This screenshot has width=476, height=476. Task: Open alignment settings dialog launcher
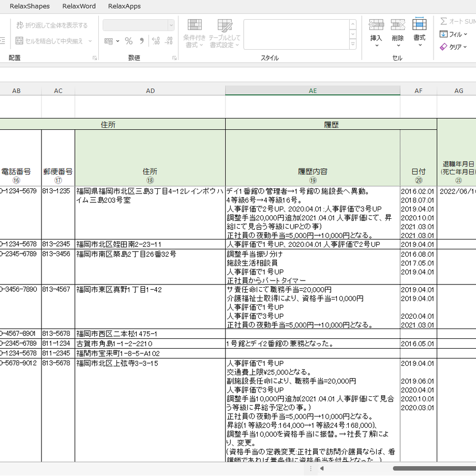coord(95,58)
